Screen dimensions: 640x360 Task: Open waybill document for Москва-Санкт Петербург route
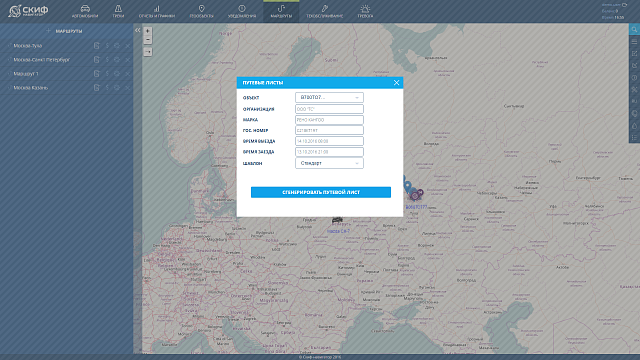97,60
